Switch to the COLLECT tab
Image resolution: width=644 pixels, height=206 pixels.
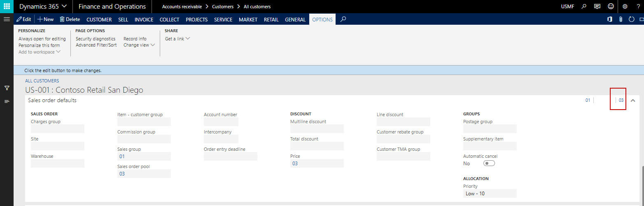(169, 20)
